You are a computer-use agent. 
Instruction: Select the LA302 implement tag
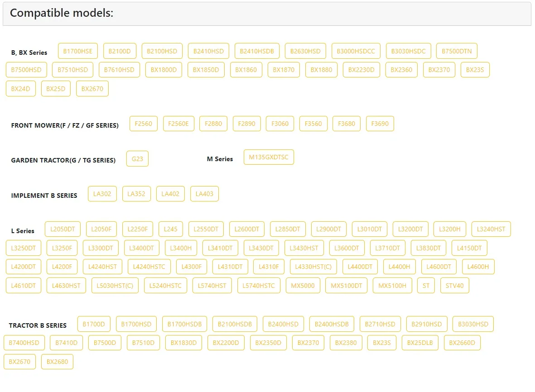[x=102, y=194]
